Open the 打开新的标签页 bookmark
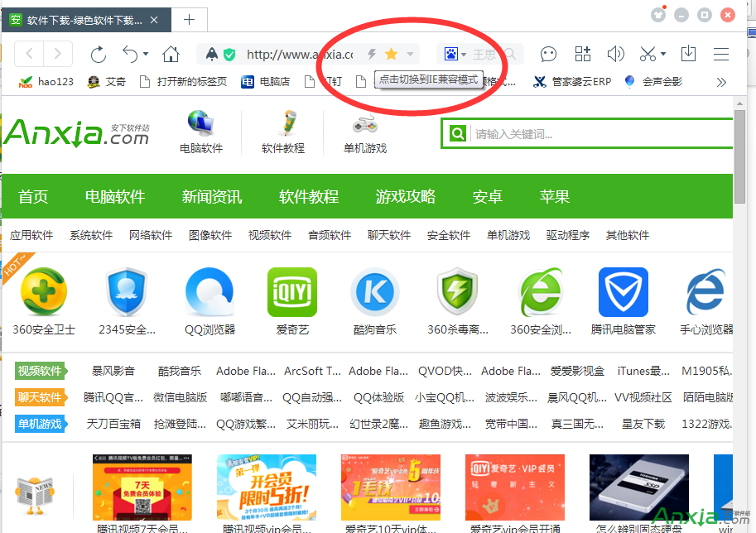756x533 pixels. tap(183, 82)
